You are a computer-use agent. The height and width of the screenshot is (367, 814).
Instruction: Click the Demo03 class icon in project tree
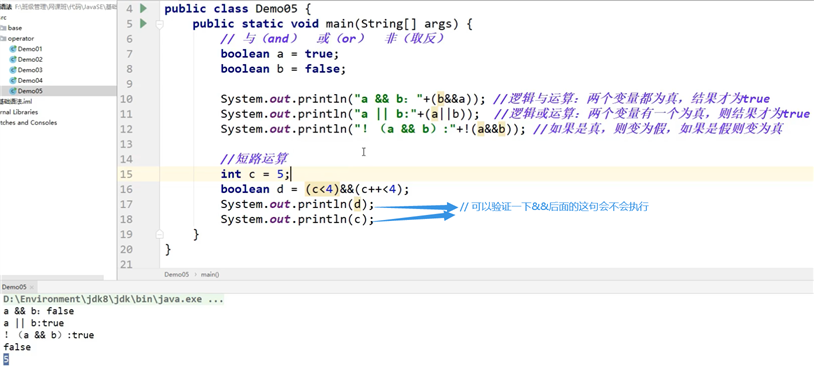(13, 70)
